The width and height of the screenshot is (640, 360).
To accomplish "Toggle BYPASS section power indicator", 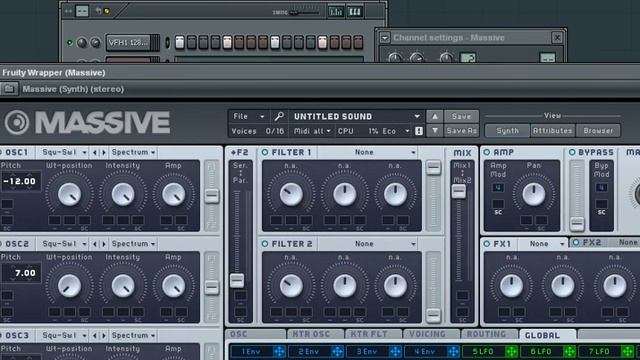I will point(572,152).
